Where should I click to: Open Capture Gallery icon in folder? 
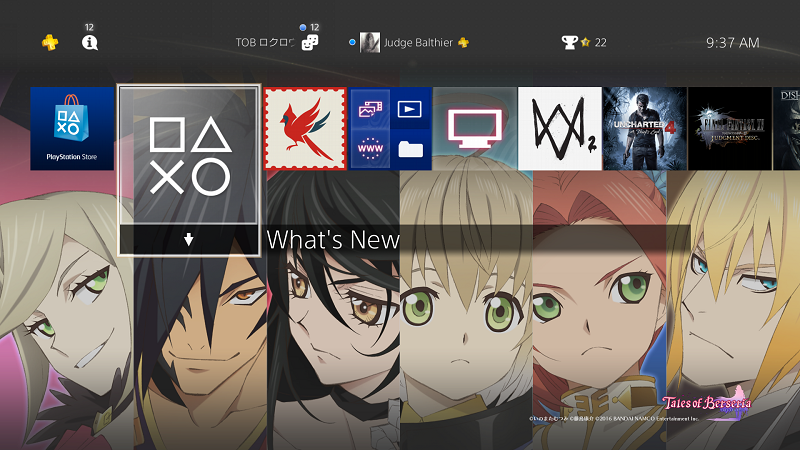pyautogui.click(x=370, y=109)
